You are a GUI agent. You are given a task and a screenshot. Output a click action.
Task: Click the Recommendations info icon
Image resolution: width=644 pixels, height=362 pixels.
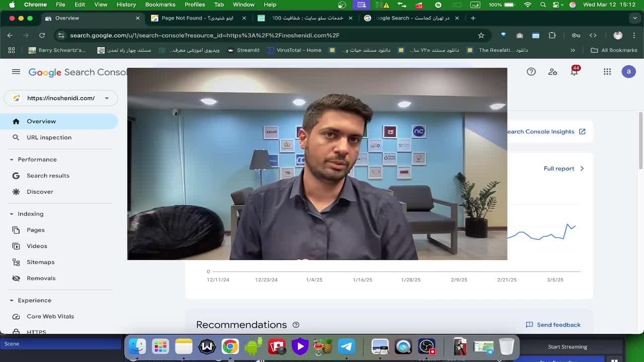(296, 325)
